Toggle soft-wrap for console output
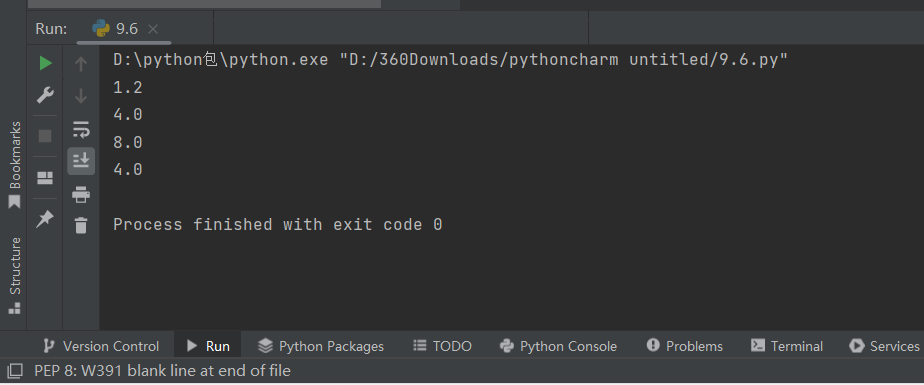Viewport: 924px width, 385px height. [81, 129]
